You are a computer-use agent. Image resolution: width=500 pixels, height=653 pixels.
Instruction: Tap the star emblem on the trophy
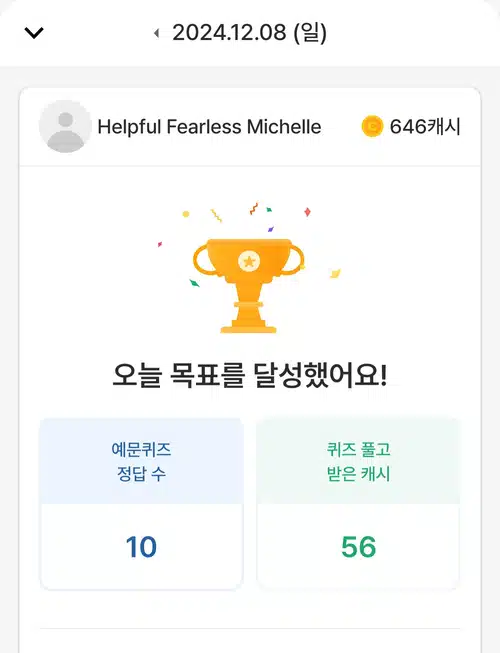point(249,262)
